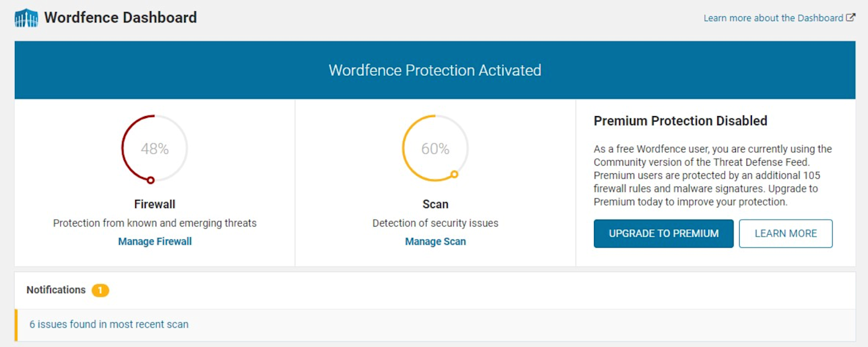Click the Upgrade to Premium button
Screen dimensions: 868x347
(663, 233)
